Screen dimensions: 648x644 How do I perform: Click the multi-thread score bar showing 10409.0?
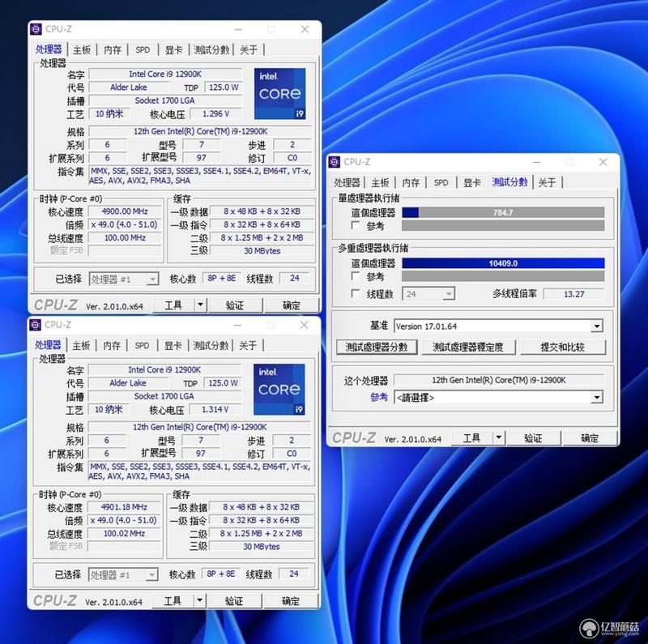[x=503, y=263]
